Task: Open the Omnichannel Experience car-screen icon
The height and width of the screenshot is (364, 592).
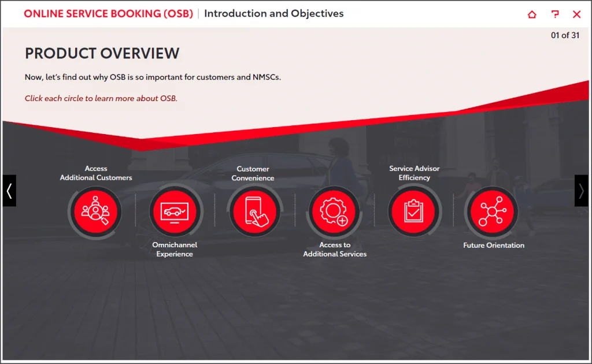Action: [175, 211]
